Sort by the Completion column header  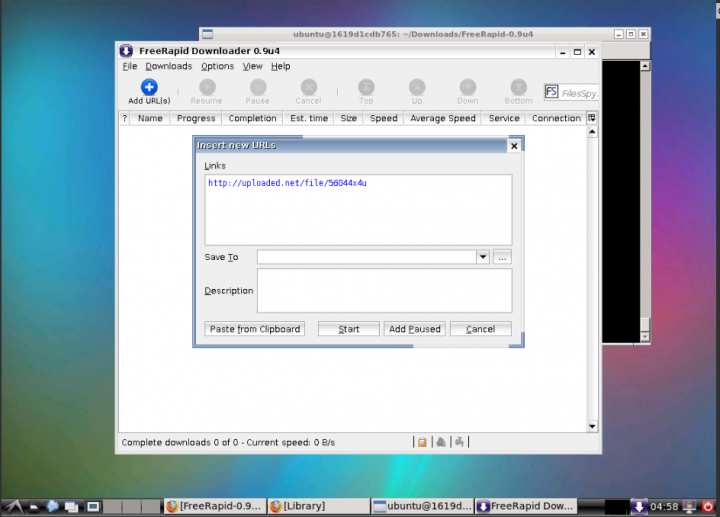point(253,118)
